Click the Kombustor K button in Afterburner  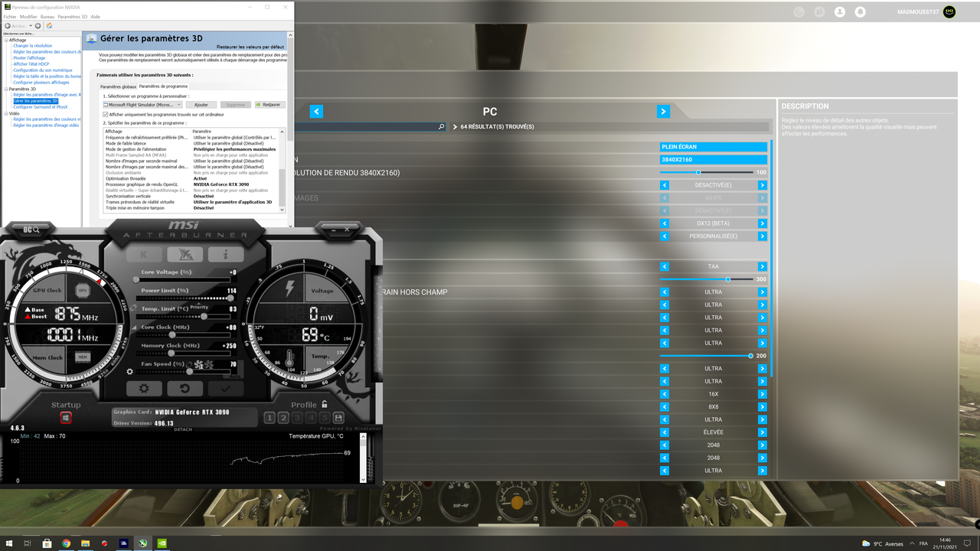145,254
